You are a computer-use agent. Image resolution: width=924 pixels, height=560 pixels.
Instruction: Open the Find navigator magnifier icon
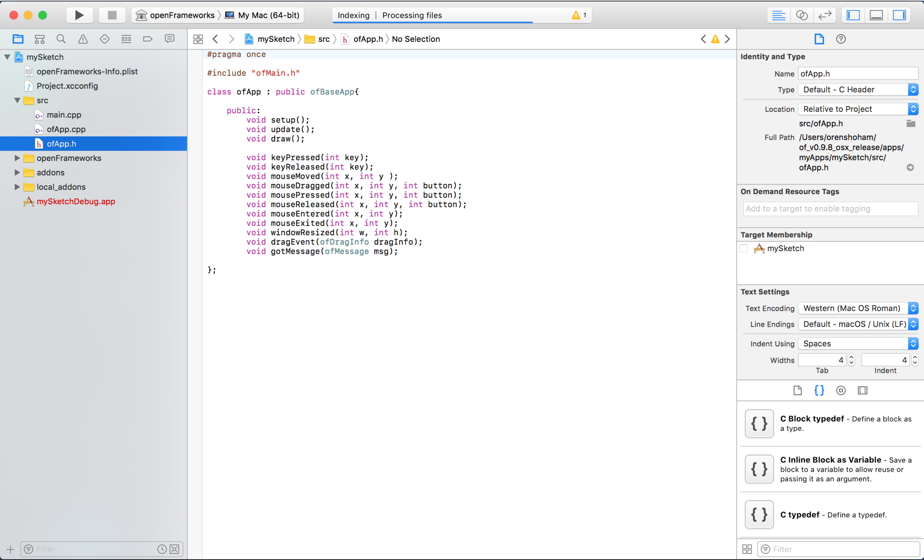[61, 39]
